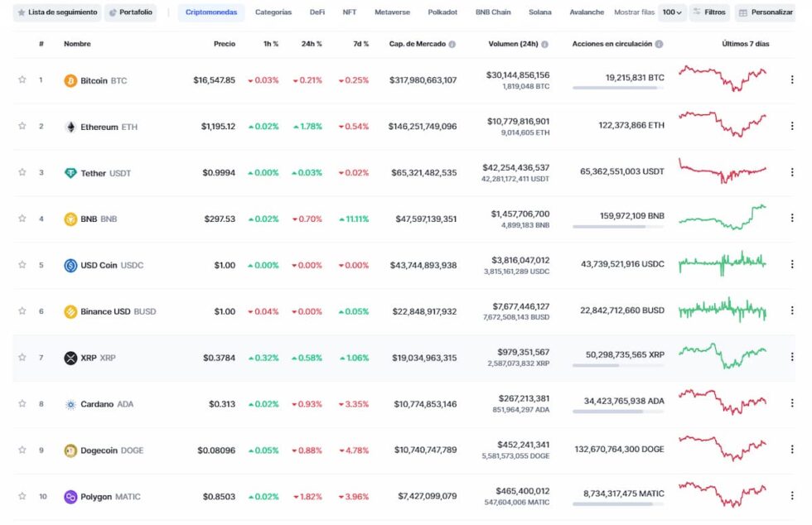
Task: Click the Ethereum ETH coin logo
Action: click(x=72, y=127)
